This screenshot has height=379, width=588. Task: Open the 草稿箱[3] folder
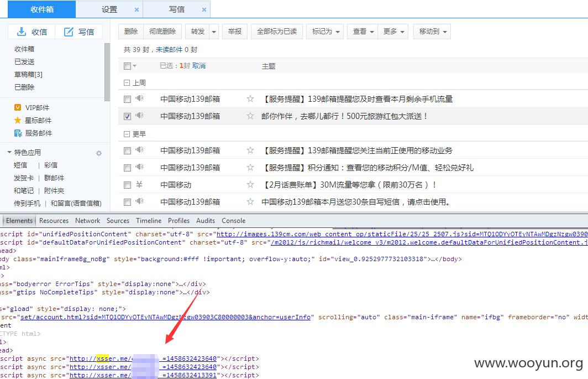29,74
